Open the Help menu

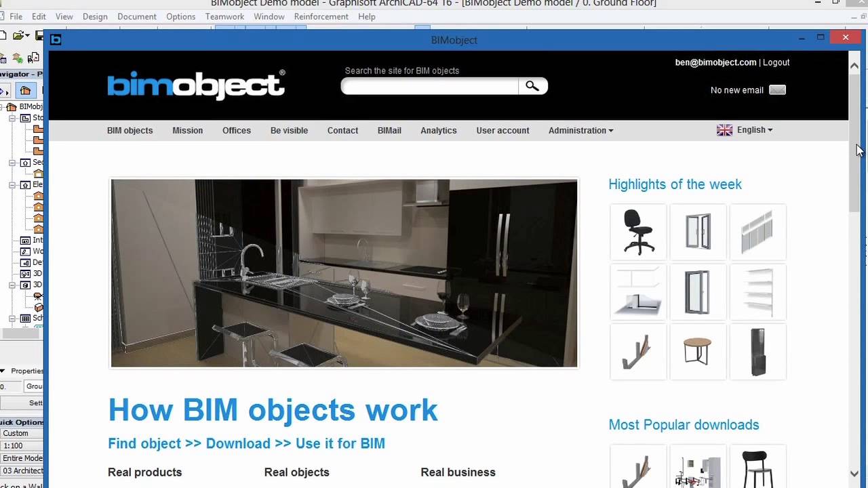[366, 16]
